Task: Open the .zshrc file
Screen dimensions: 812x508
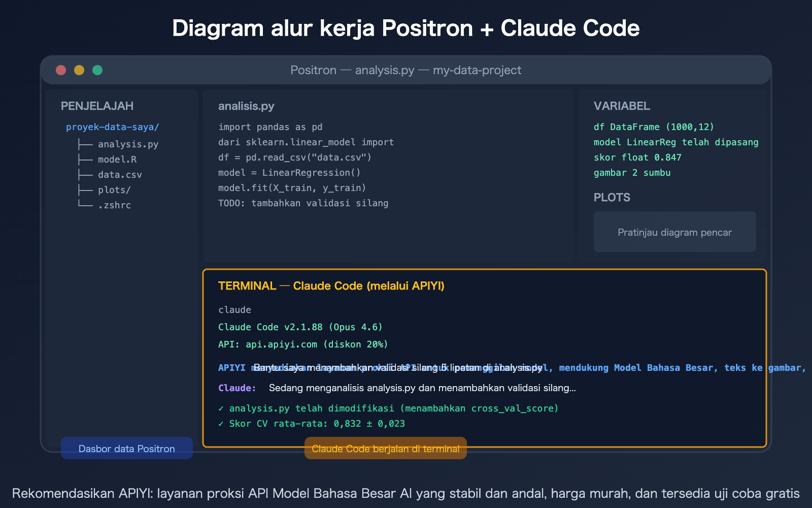Action: [115, 205]
